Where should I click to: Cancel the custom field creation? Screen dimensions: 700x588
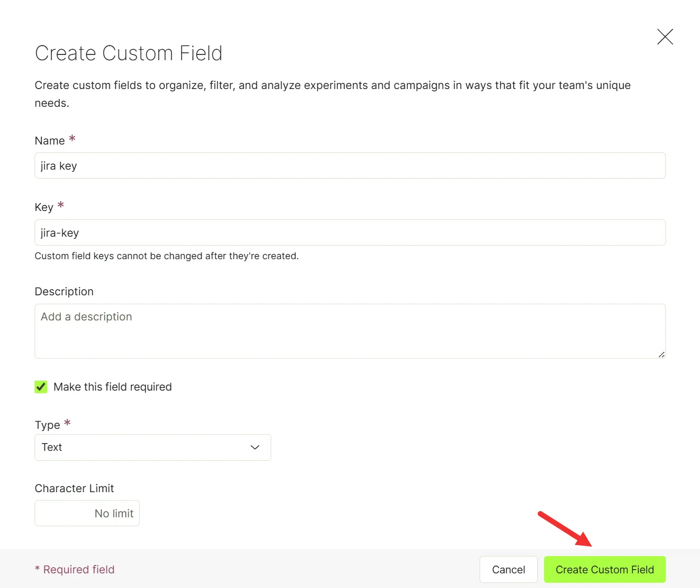pyautogui.click(x=508, y=569)
